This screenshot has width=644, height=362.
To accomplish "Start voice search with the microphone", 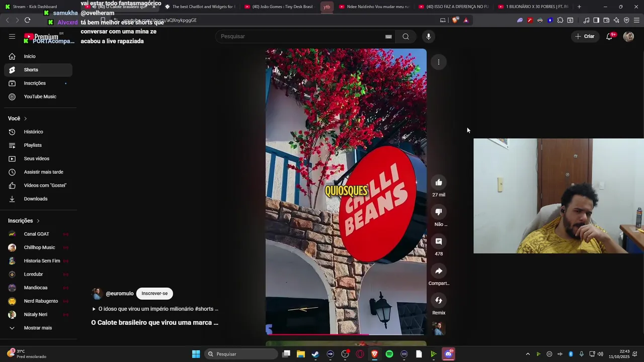I will pos(429,36).
